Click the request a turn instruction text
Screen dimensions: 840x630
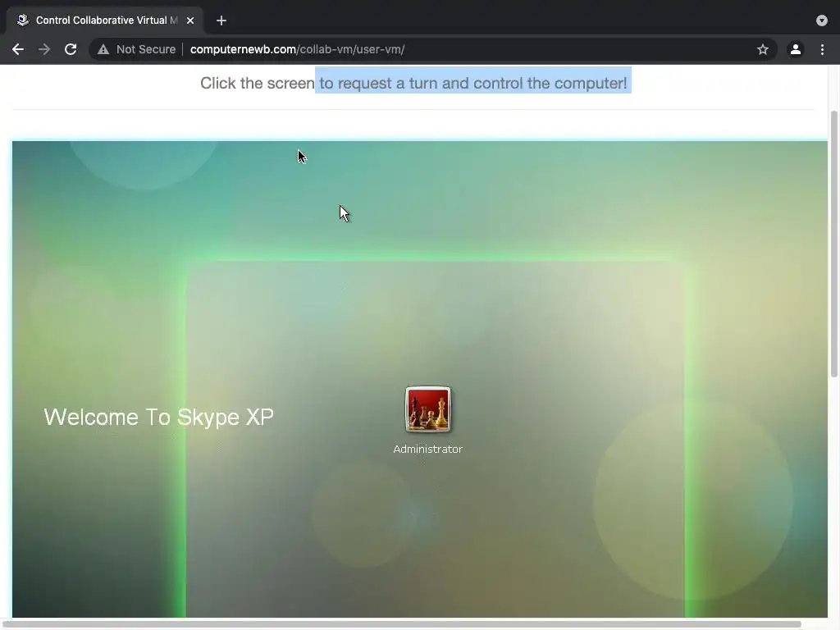tap(413, 83)
